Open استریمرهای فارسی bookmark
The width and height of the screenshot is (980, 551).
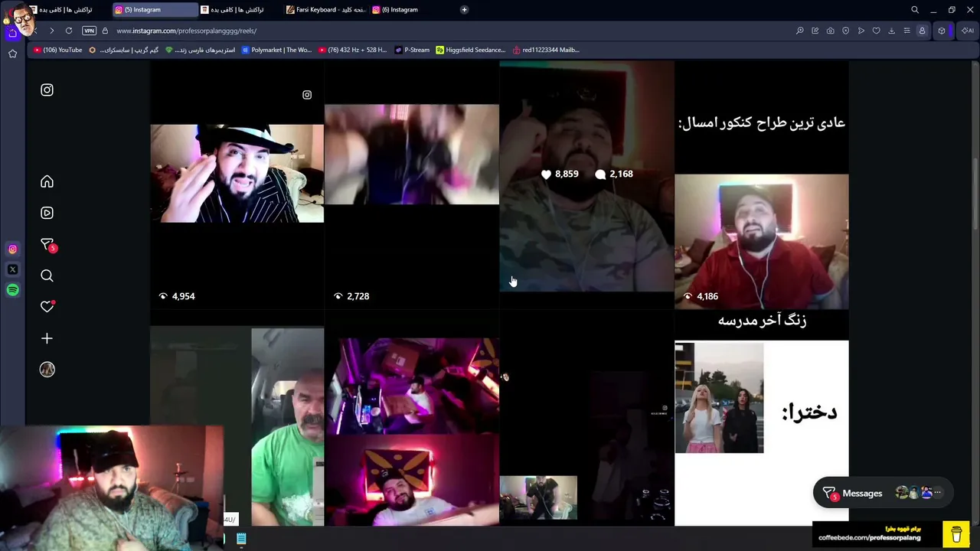[201, 50]
